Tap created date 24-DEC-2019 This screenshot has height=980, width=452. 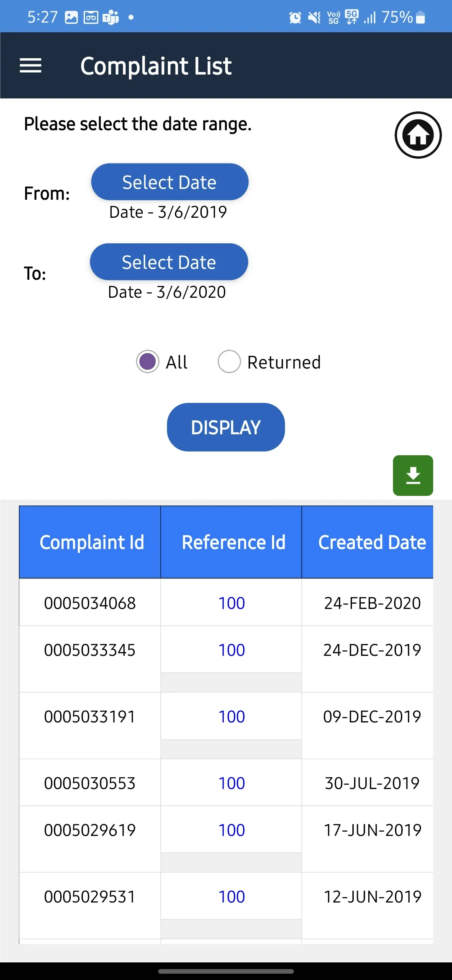click(372, 650)
